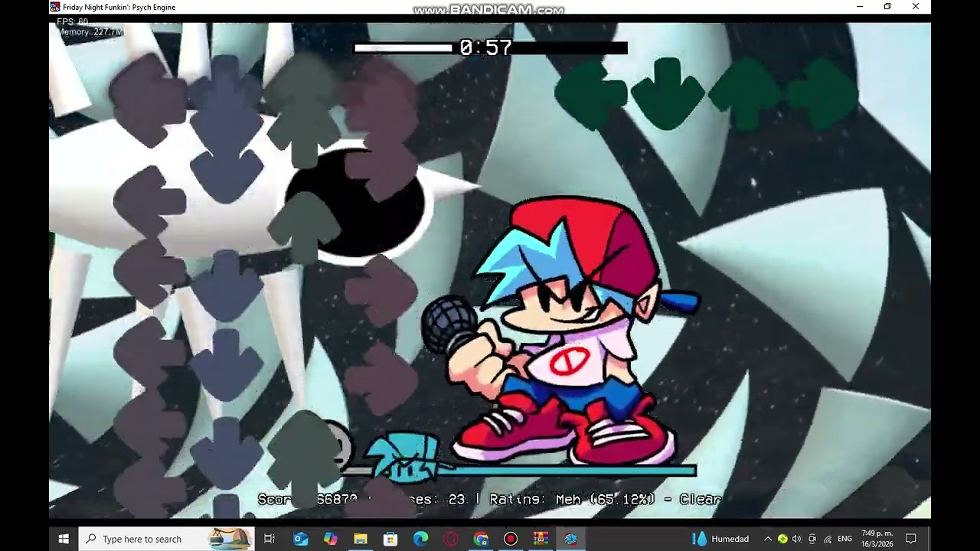The image size is (980, 551).
Task: Open the Humedad weather widget
Action: click(x=720, y=539)
